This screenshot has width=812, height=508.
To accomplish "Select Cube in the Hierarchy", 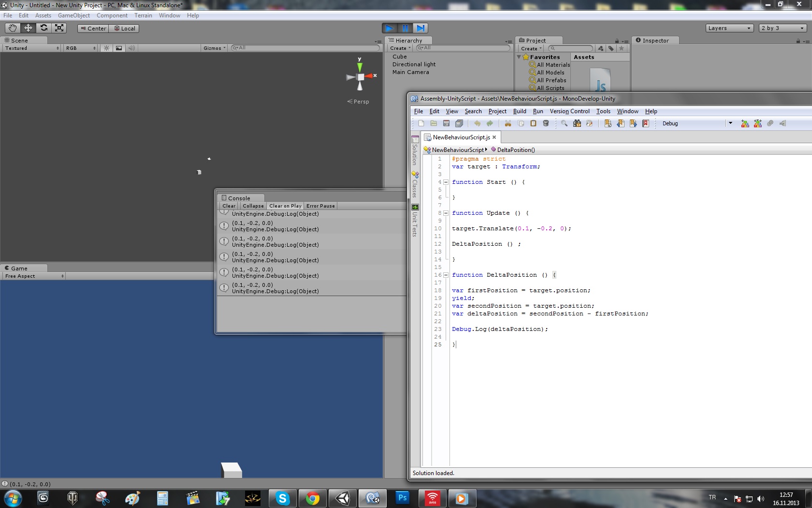I will coord(400,57).
